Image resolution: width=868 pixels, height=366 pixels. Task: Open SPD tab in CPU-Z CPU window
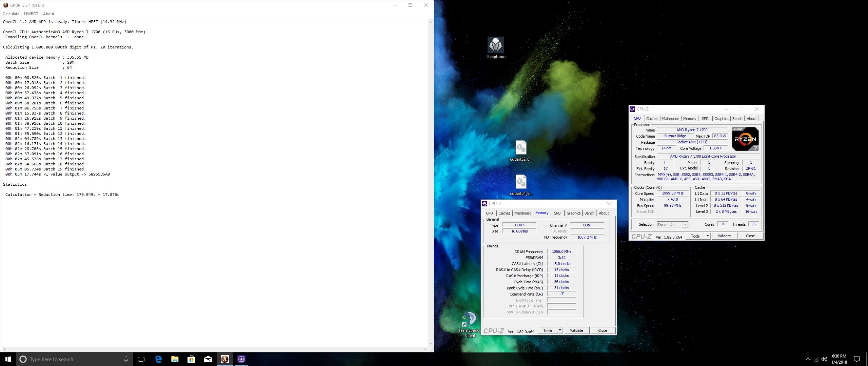tap(705, 119)
